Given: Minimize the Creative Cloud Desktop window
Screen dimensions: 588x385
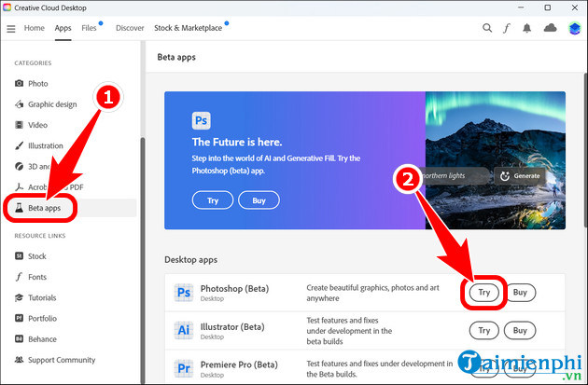Looking at the screenshot, I should pos(521,7).
